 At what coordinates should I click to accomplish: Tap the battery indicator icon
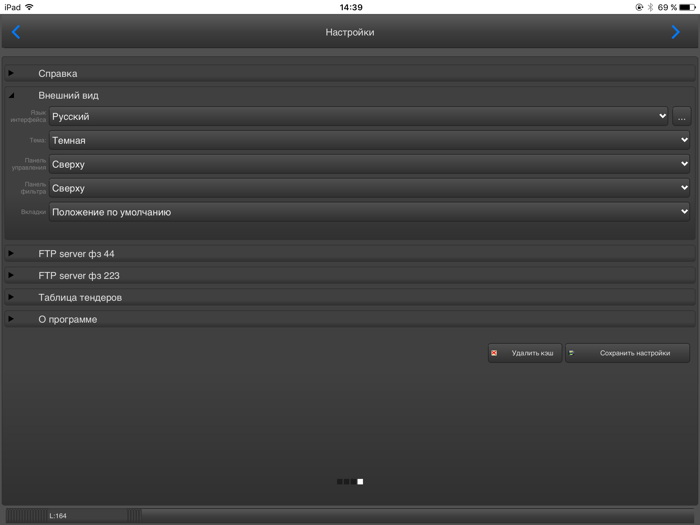click(687, 7)
